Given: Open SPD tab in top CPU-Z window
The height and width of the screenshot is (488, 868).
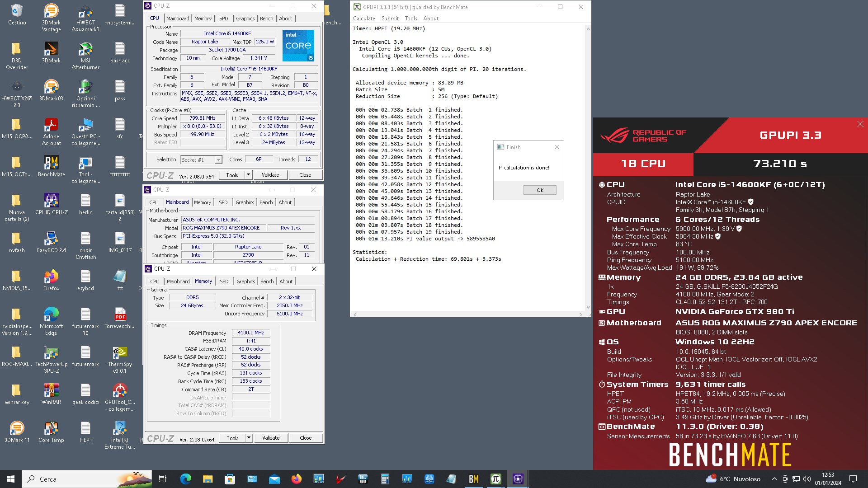Looking at the screenshot, I should pos(224,19).
